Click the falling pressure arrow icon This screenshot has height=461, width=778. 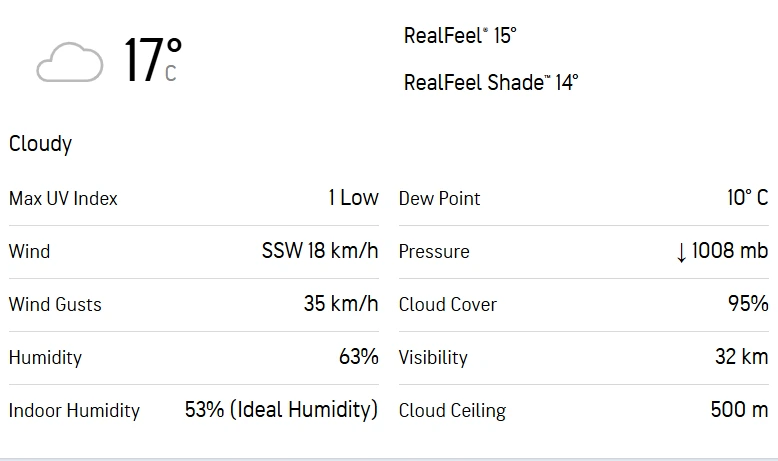(682, 252)
